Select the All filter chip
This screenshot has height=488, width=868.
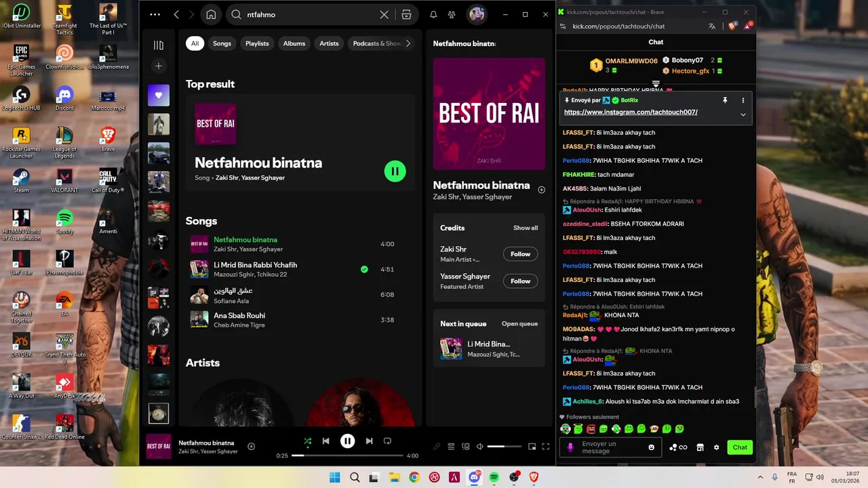pyautogui.click(x=195, y=43)
